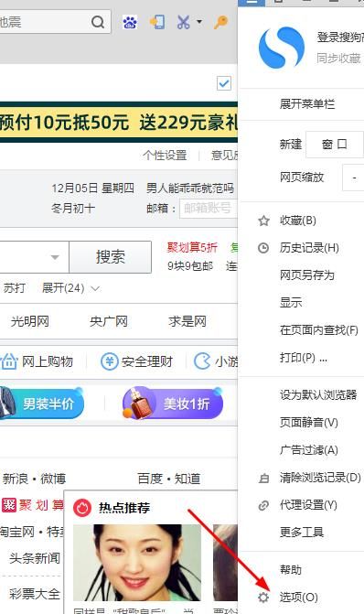The height and width of the screenshot is (614, 364).
Task: Click the 邮箱账号 input field
Action: pyautogui.click(x=209, y=208)
